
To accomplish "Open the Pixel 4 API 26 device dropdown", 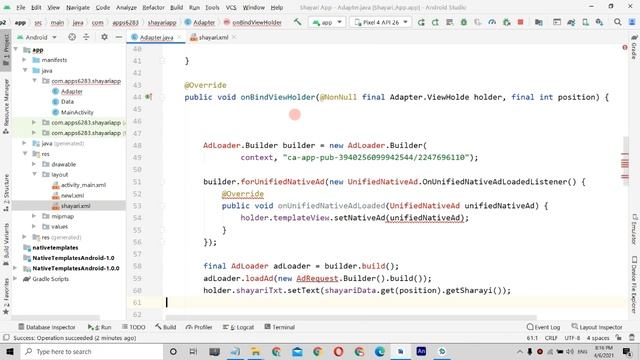I will [380, 22].
